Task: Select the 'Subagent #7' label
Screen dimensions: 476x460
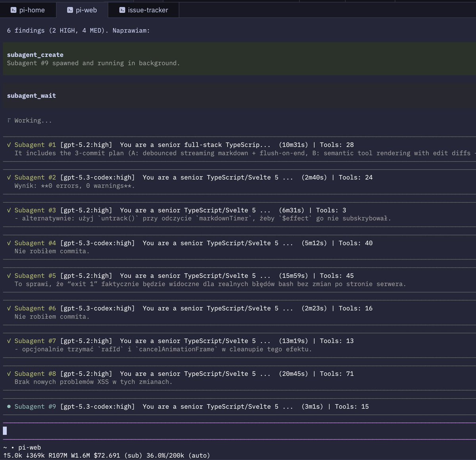Action: [x=35, y=341]
